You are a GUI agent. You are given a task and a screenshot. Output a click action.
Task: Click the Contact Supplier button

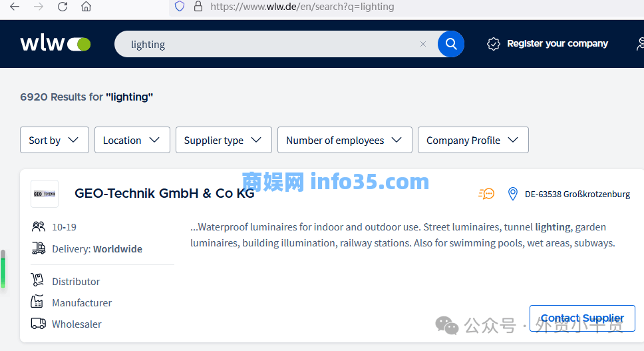[582, 318]
